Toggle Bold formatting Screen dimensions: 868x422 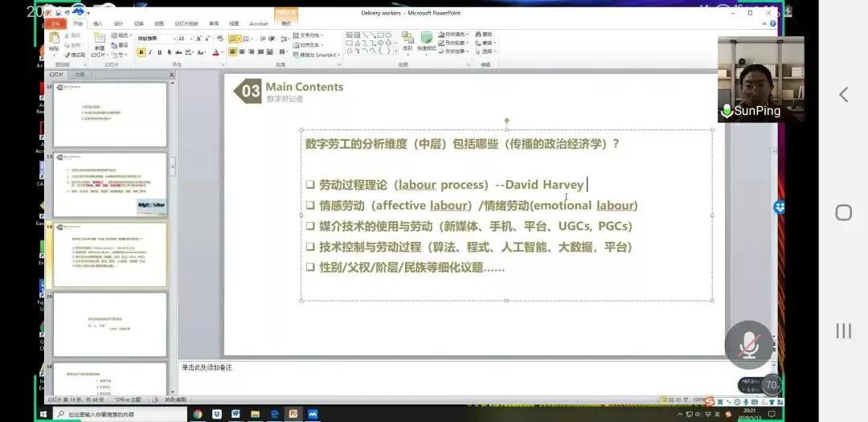141,52
